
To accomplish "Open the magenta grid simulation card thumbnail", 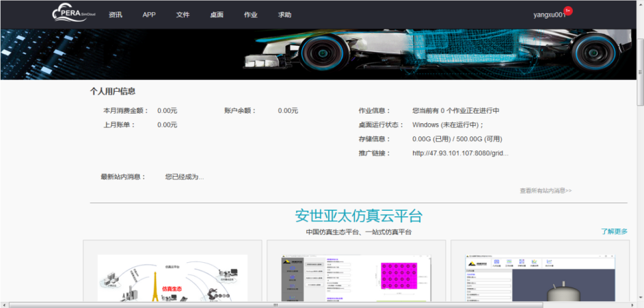I will [x=356, y=278].
